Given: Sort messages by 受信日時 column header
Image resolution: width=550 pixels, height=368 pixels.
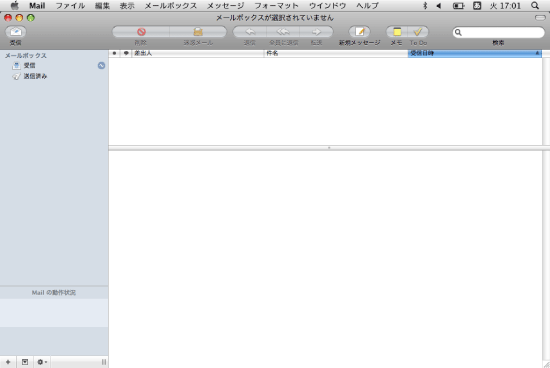Looking at the screenshot, I should (x=475, y=53).
